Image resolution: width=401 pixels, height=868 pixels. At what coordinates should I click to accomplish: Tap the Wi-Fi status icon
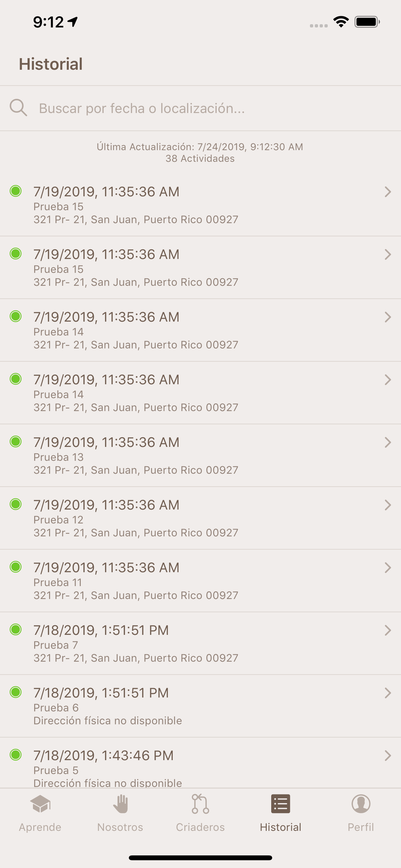[341, 22]
